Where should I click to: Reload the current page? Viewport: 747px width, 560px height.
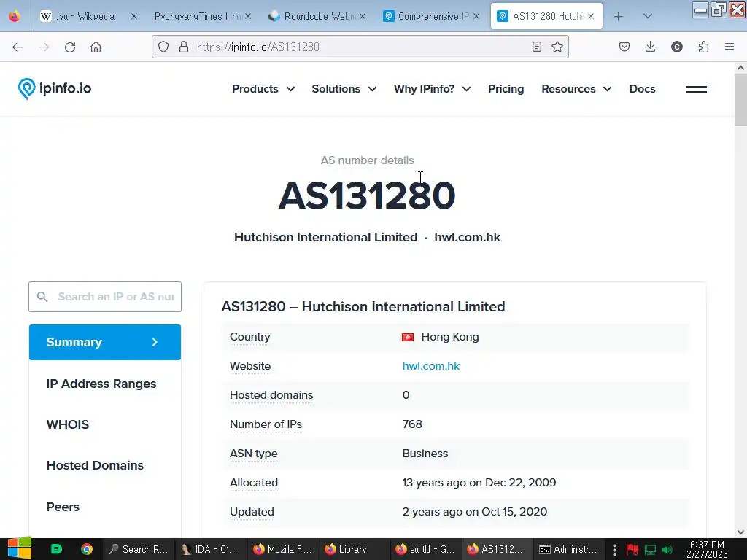coord(70,47)
